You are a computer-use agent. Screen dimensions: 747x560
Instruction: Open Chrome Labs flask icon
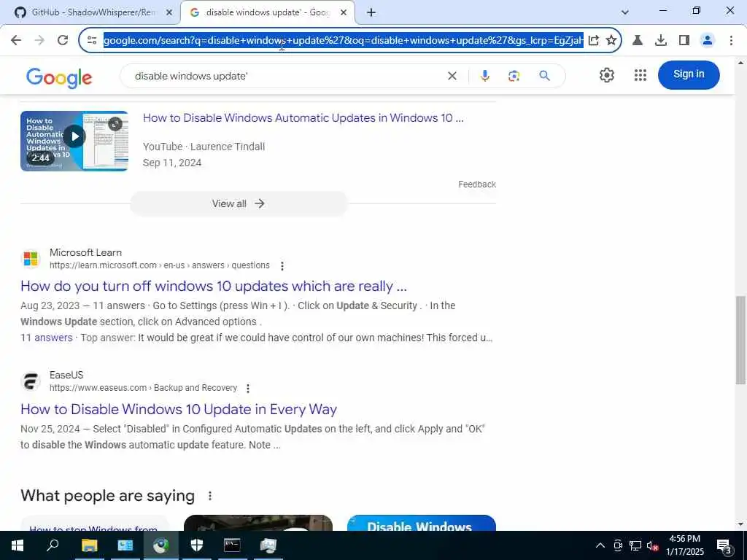638,41
